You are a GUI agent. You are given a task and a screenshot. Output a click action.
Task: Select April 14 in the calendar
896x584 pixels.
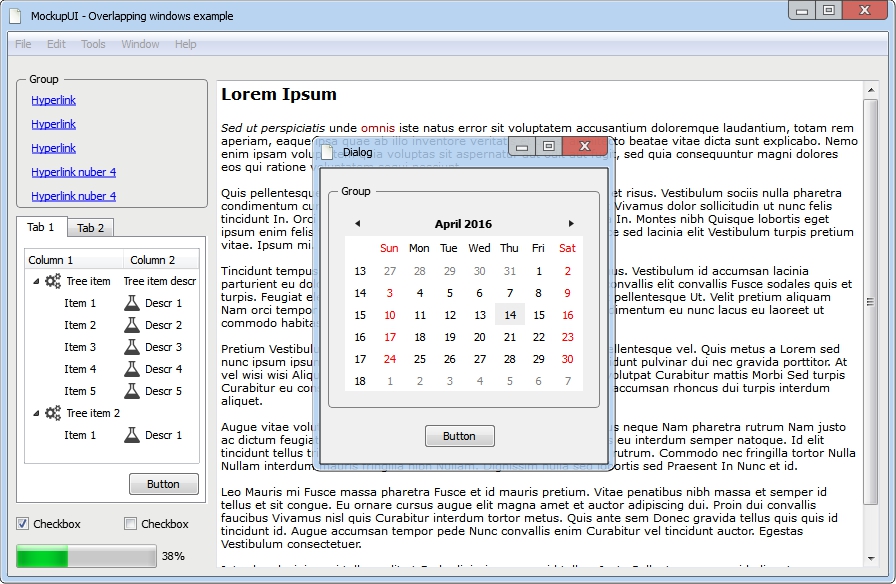tap(509, 315)
